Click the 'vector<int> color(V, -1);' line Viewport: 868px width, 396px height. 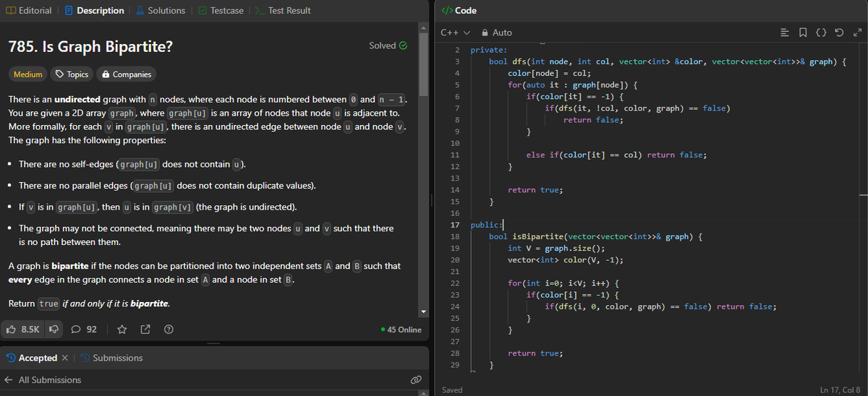[566, 260]
